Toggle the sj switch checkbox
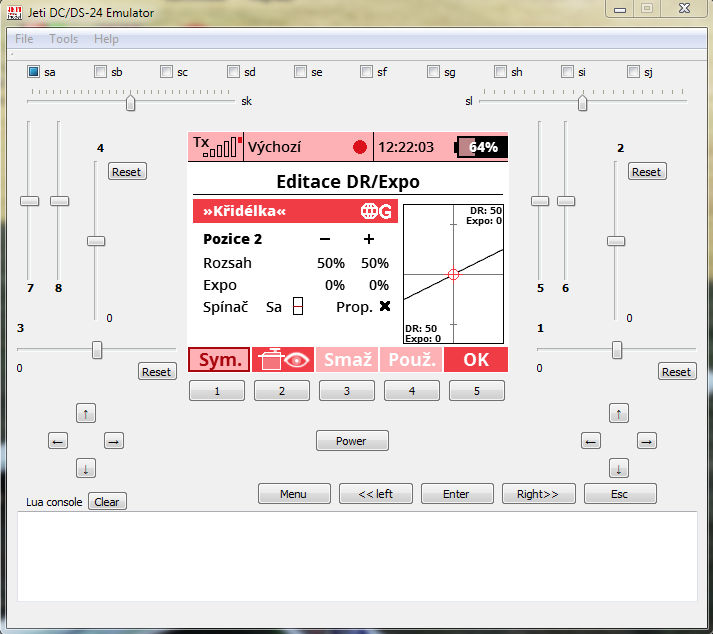The image size is (713, 634). [633, 72]
